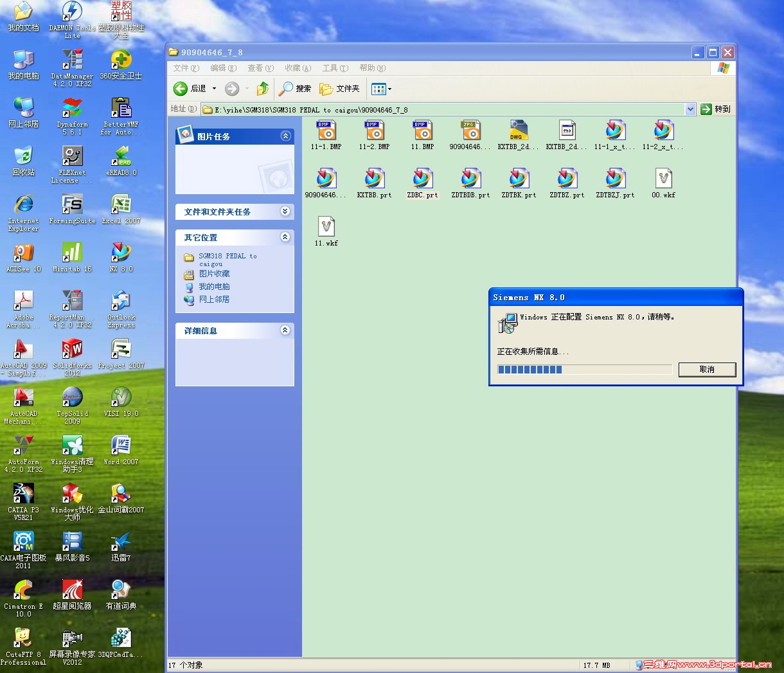Viewport: 784px width, 673px height.
Task: Open the Back button history dropdown arrow
Action: coord(214,89)
